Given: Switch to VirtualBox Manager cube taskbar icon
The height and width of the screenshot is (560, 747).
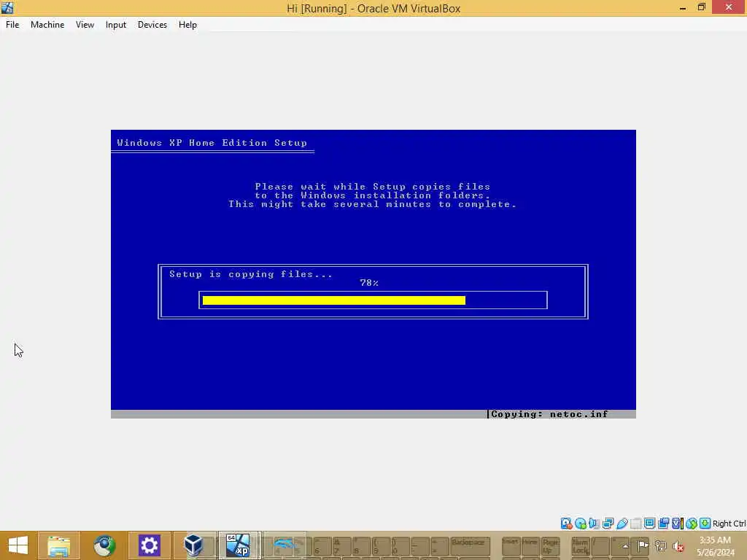Looking at the screenshot, I should click(193, 545).
